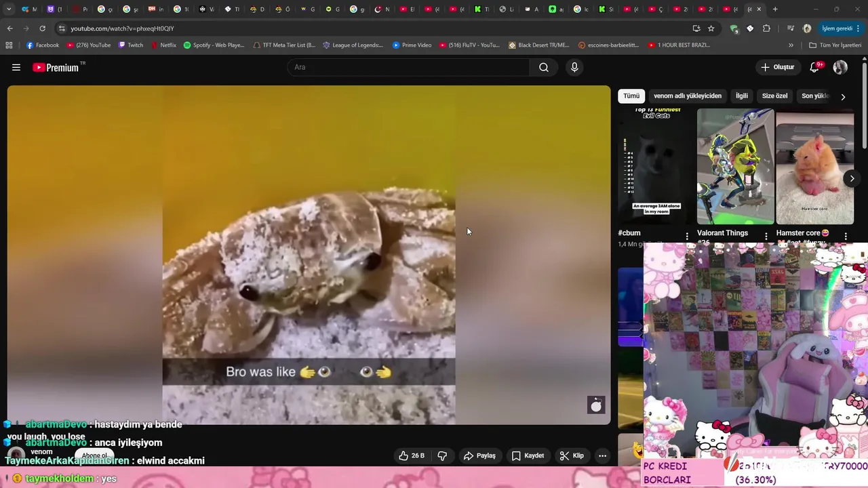Go back in browser history
The height and width of the screenshot is (488, 868).
click(x=9, y=28)
